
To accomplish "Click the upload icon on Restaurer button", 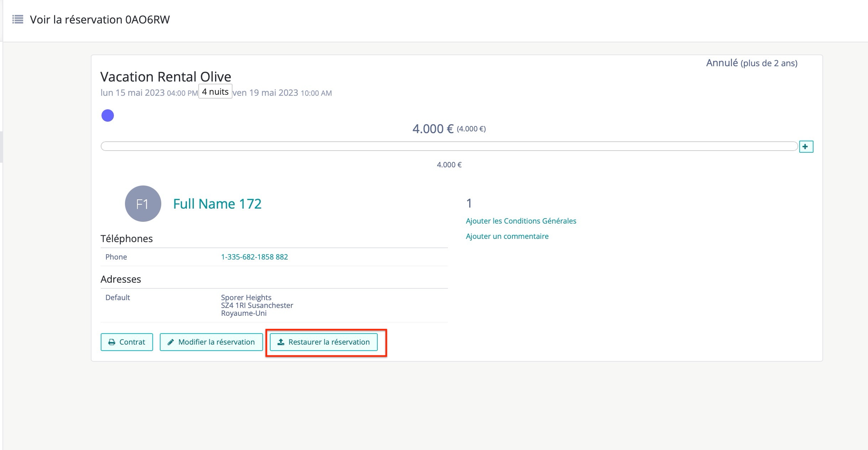I will tap(281, 342).
